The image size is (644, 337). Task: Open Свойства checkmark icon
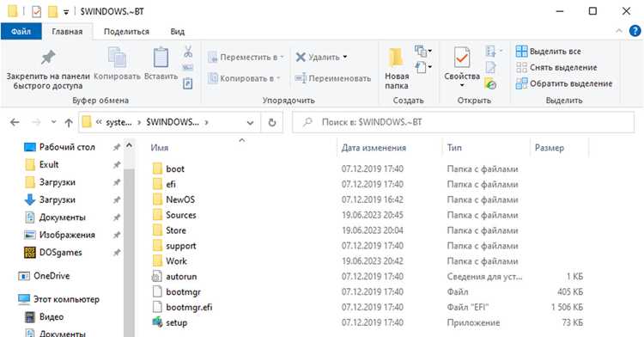point(462,57)
